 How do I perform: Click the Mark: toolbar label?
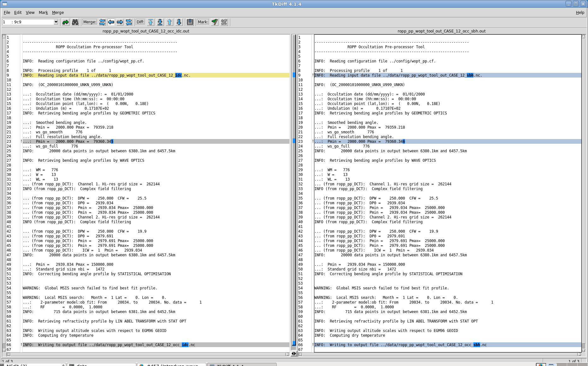click(203, 22)
